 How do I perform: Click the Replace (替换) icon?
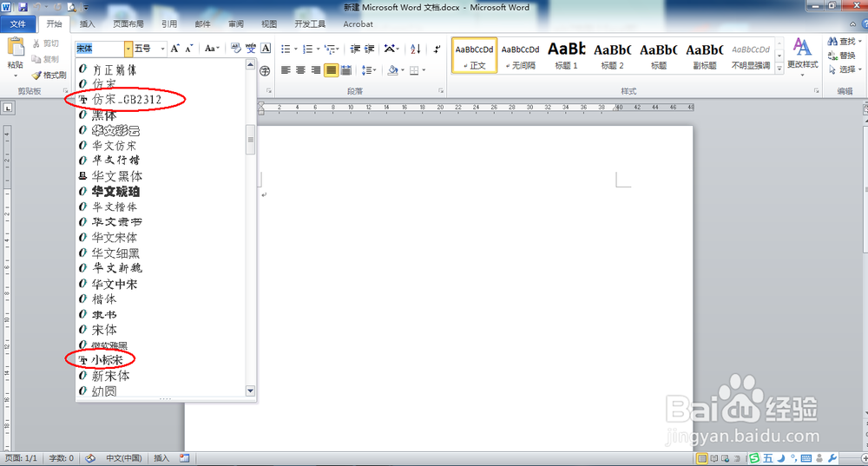coord(832,56)
